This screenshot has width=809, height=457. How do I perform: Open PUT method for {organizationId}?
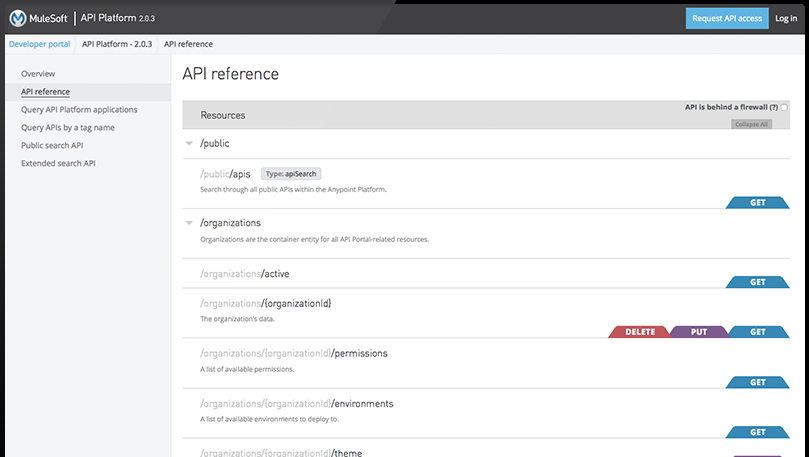(699, 332)
